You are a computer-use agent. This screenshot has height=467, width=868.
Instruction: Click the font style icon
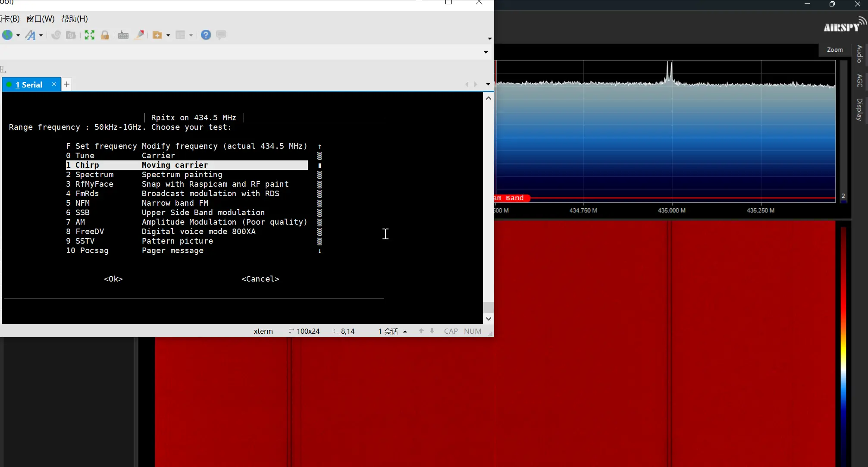coord(30,35)
